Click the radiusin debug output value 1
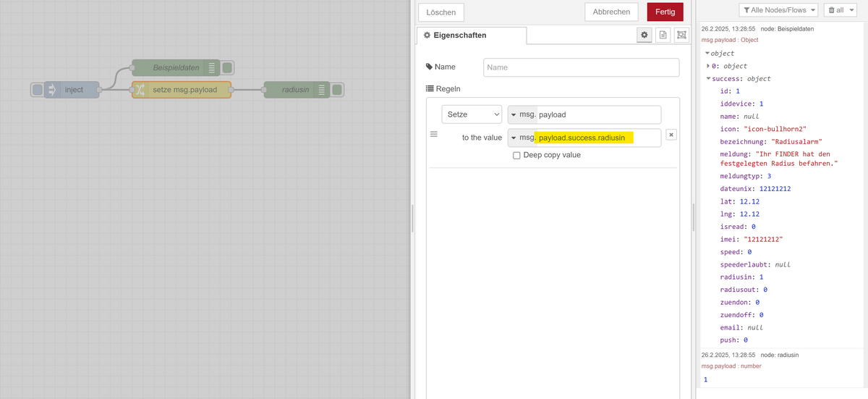868x399 pixels. pyautogui.click(x=706, y=380)
